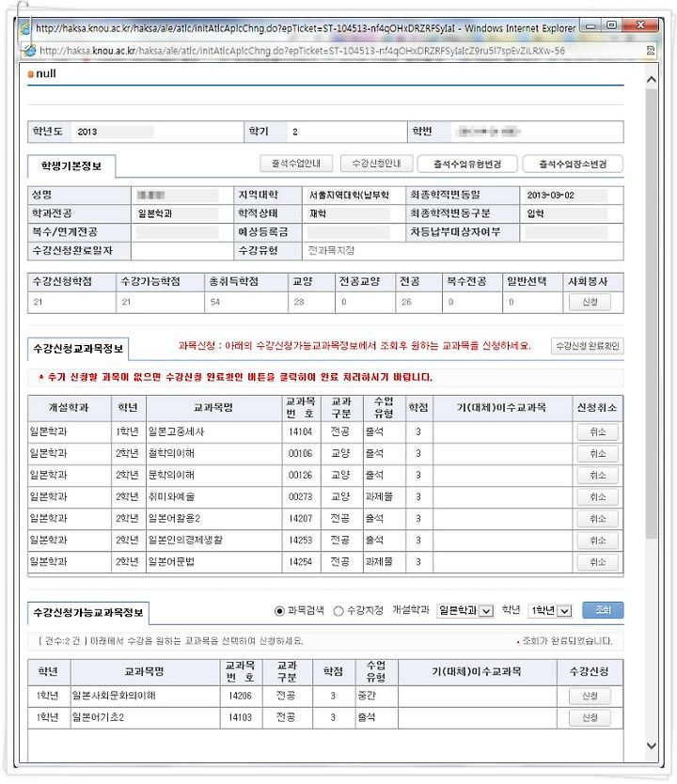The image size is (677, 784).
Task: Cancel the 일본어활용2 course with 취소
Action: (597, 519)
